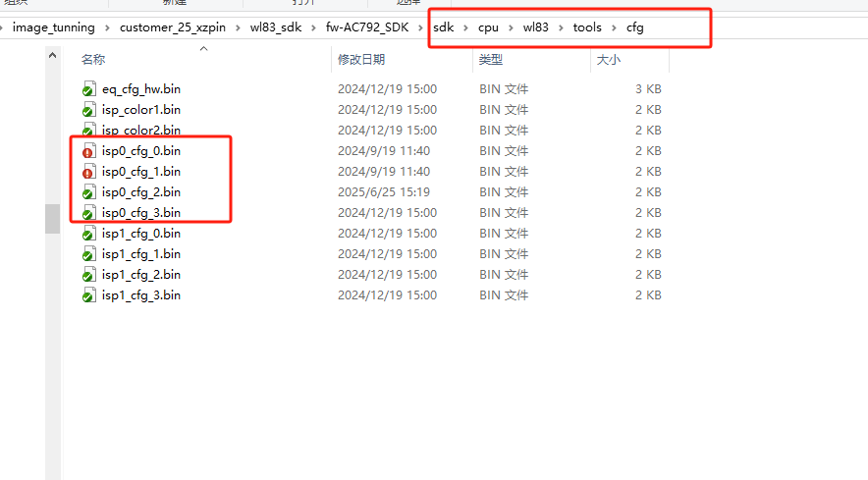Click date 2025/6/25 15:19 cell
The height and width of the screenshot is (480, 868).
click(384, 192)
